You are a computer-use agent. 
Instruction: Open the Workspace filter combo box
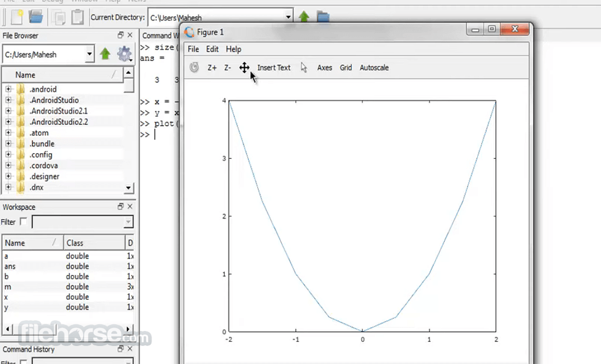point(128,222)
